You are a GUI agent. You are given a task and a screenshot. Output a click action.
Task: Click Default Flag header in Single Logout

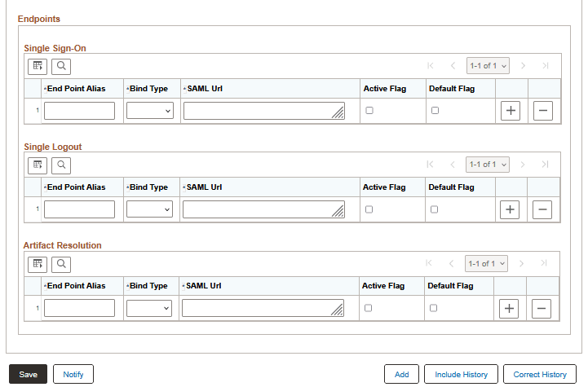[452, 187]
